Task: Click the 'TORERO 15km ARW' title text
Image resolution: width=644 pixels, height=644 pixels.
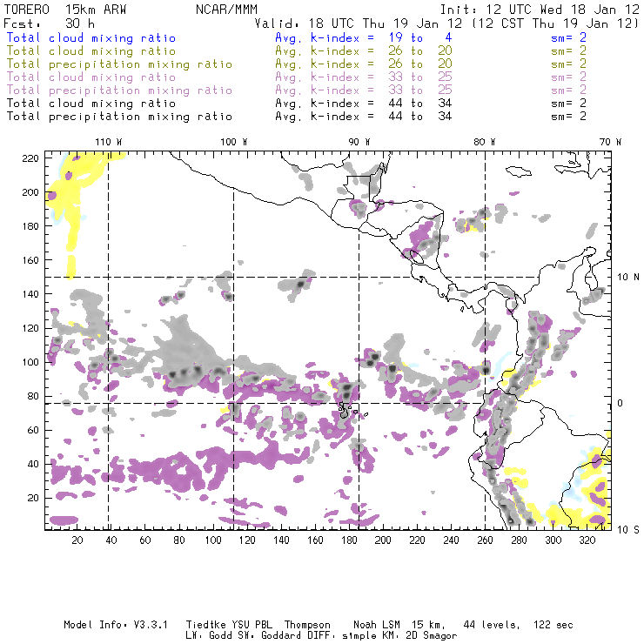Action: point(65,10)
